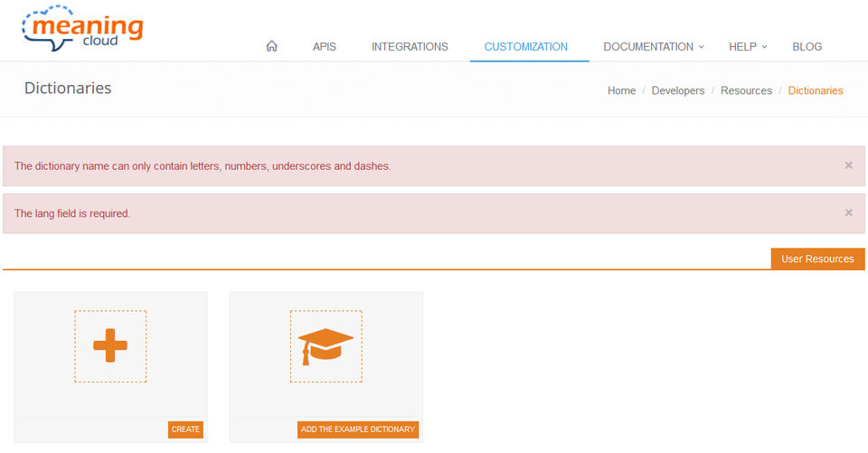Click the Developers breadcrumb link
This screenshot has width=868, height=453.
(x=677, y=90)
